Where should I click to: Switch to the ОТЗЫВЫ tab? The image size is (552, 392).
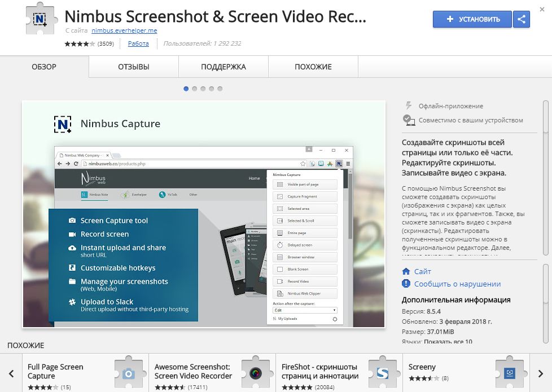134,67
